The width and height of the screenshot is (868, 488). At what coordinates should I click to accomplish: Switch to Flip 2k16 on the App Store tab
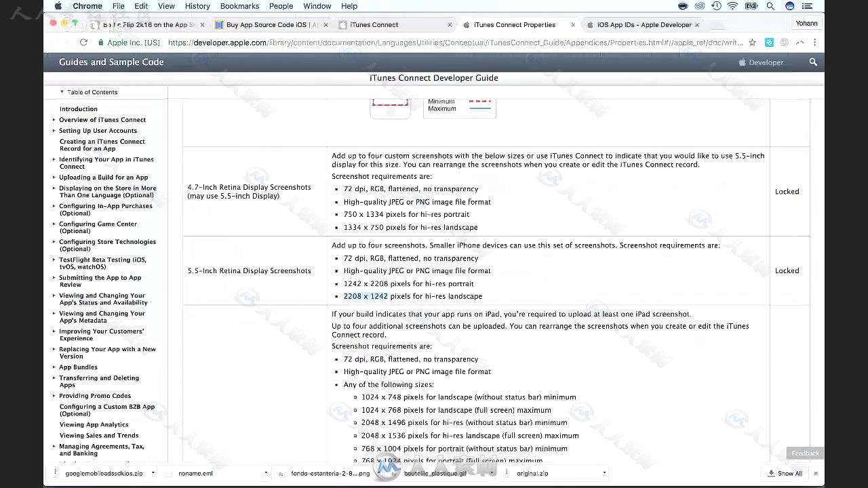[148, 24]
